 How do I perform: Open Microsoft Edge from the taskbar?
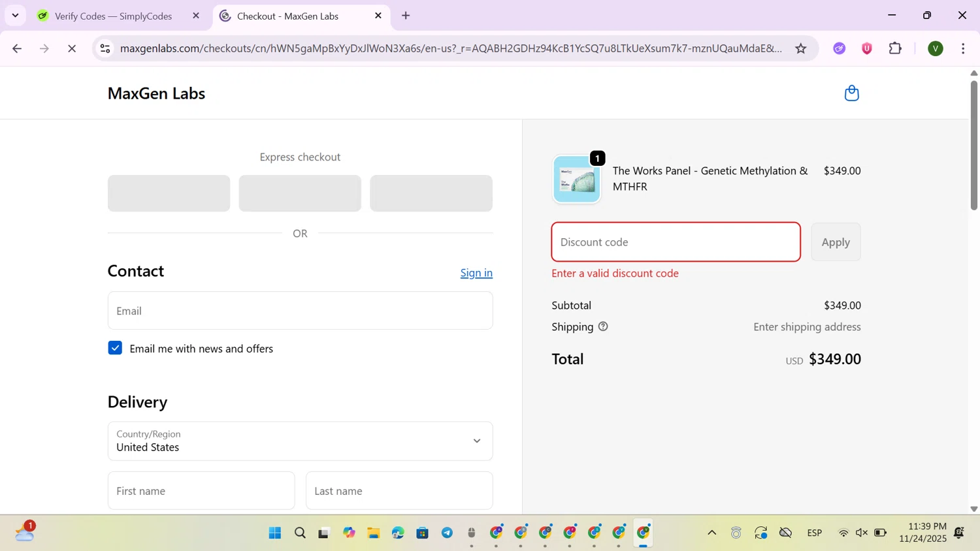(x=398, y=533)
